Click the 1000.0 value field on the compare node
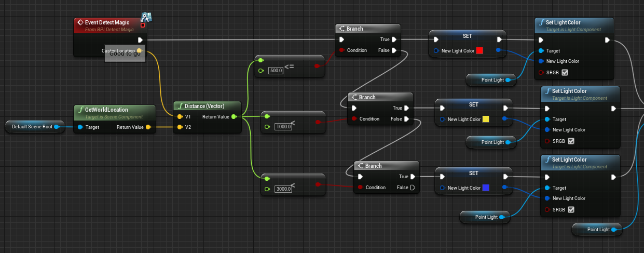This screenshot has width=644, height=253. [284, 127]
